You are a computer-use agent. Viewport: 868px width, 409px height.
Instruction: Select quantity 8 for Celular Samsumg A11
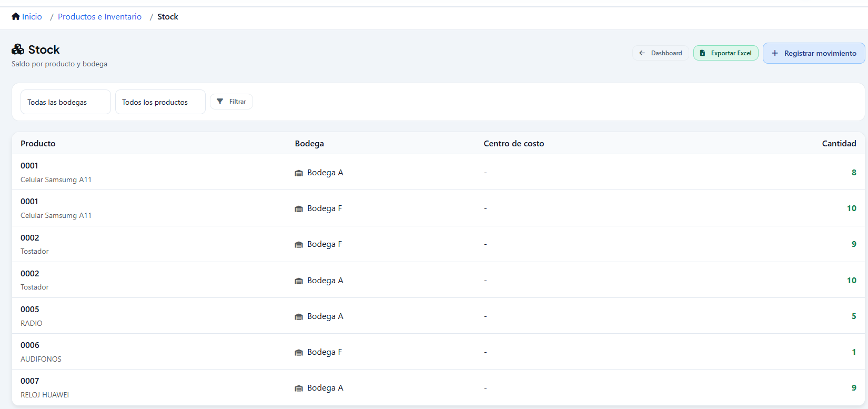(854, 172)
